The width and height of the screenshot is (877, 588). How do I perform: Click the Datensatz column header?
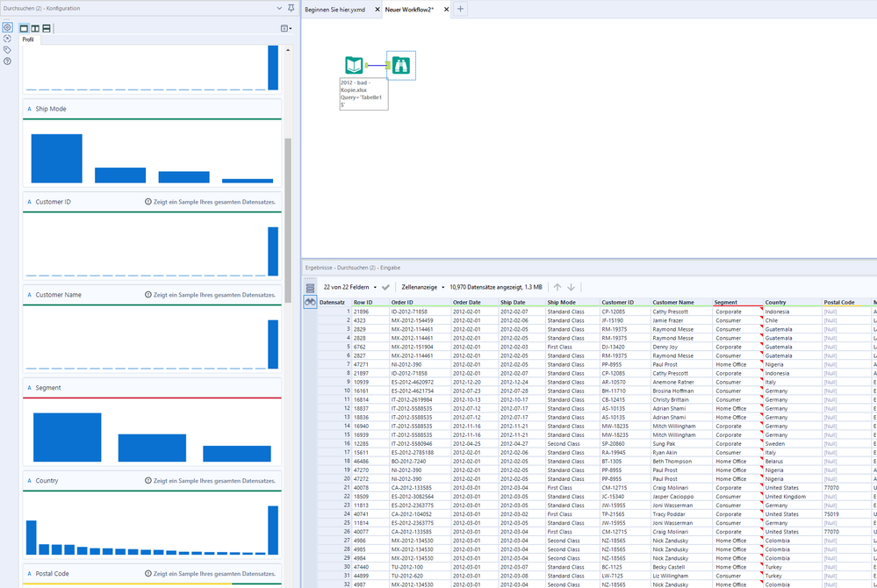coord(334,303)
